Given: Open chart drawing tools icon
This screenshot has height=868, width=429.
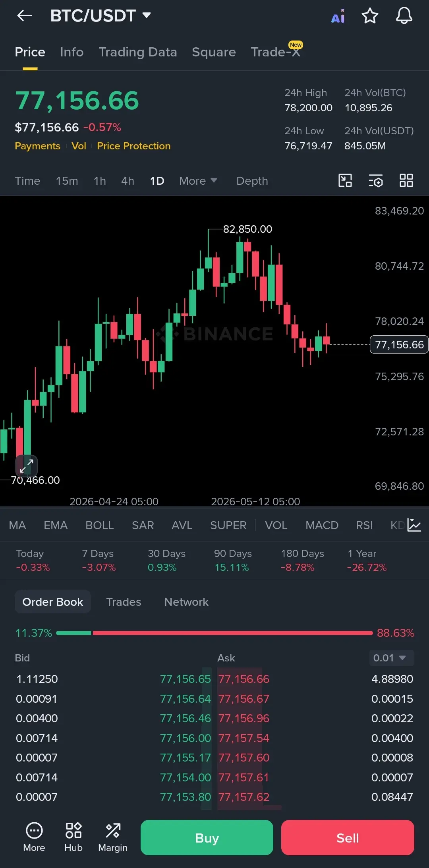Looking at the screenshot, I should click(x=345, y=181).
